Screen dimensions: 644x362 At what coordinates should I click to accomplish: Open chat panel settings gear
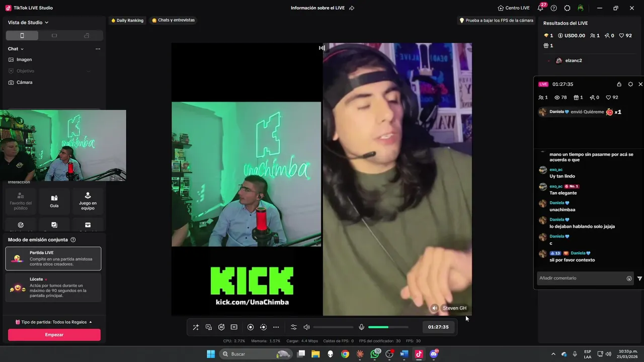coord(630,84)
